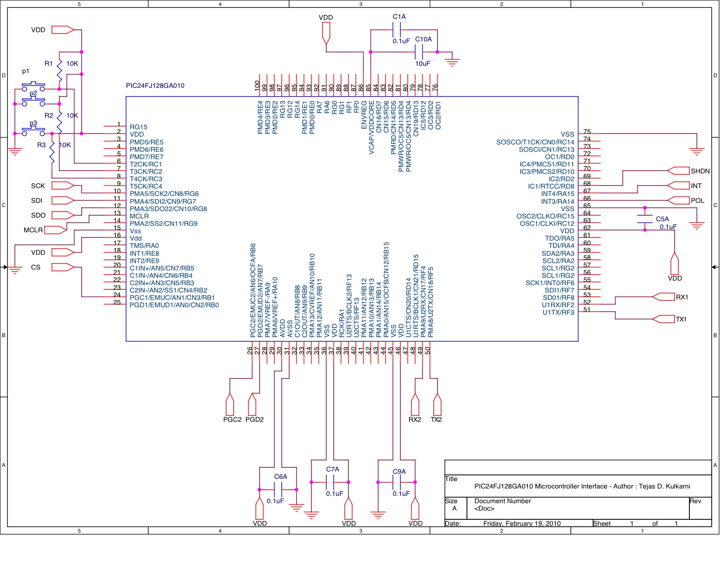Viewport: 728px width, 563px height.
Task: Click the 10uF value of C10A
Action: [x=423, y=63]
